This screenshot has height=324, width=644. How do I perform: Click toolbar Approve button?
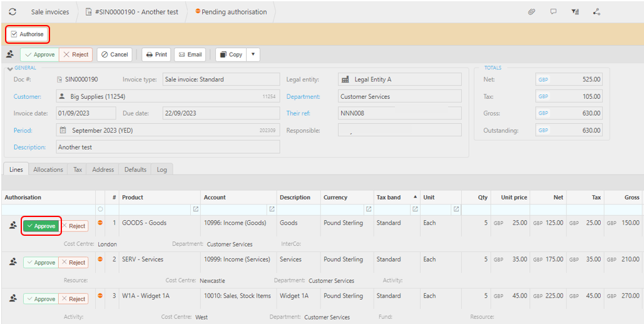39,54
